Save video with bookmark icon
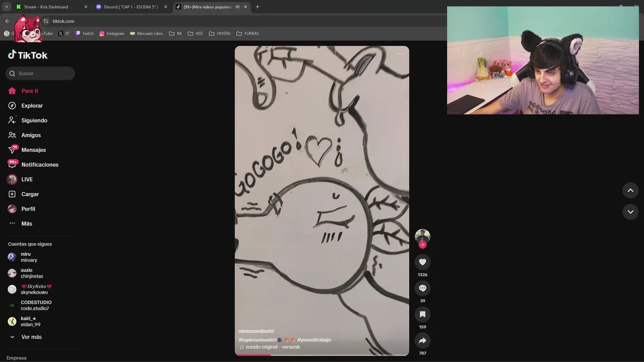Image resolution: width=644 pixels, height=362 pixels. 423,314
